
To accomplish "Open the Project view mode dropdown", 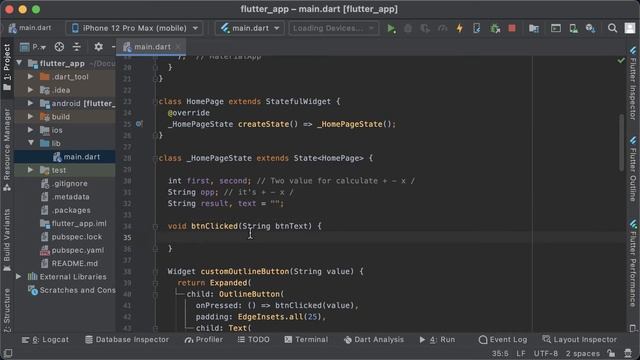I will (33, 47).
